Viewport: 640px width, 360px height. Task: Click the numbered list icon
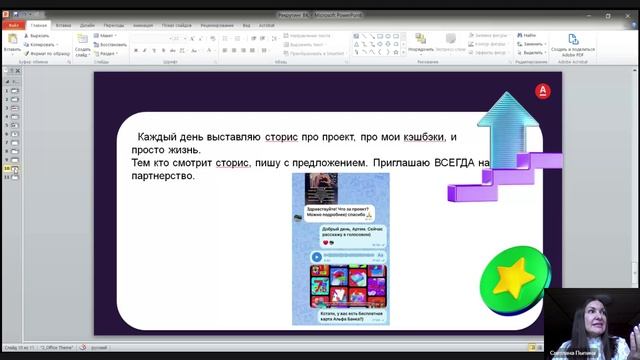pyautogui.click(x=238, y=39)
